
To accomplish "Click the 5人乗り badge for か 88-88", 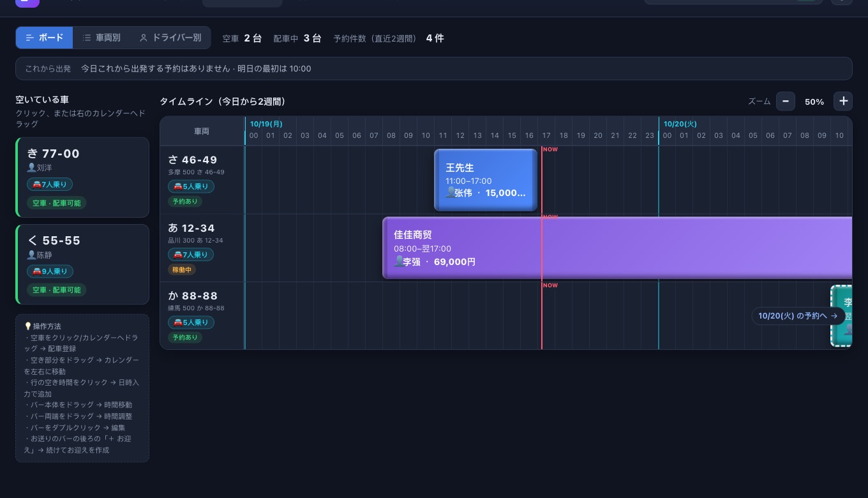I will click(x=191, y=322).
